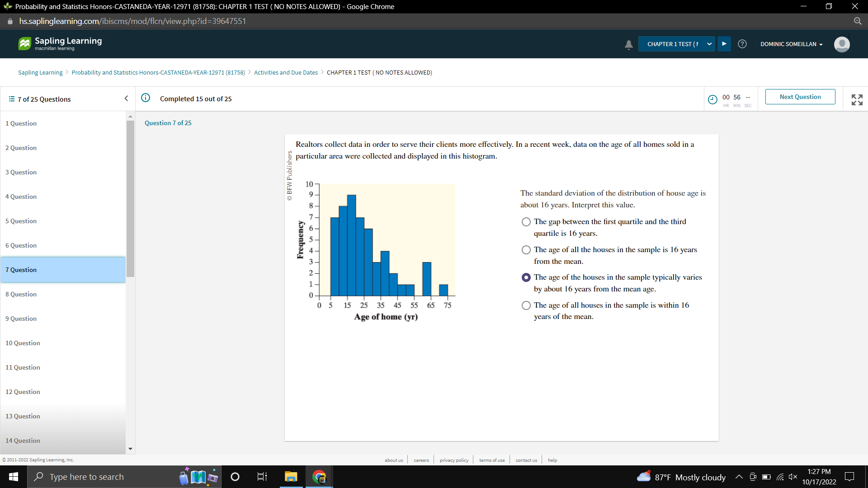The height and width of the screenshot is (488, 868).
Task: Click the Sapling Learning logo
Action: (59, 43)
